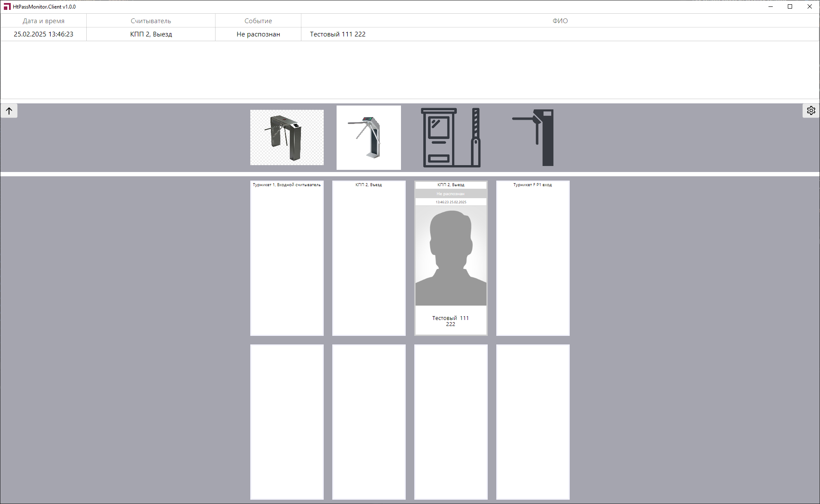Click the Не распознан event cell
Image resolution: width=820 pixels, height=504 pixels.
(258, 34)
